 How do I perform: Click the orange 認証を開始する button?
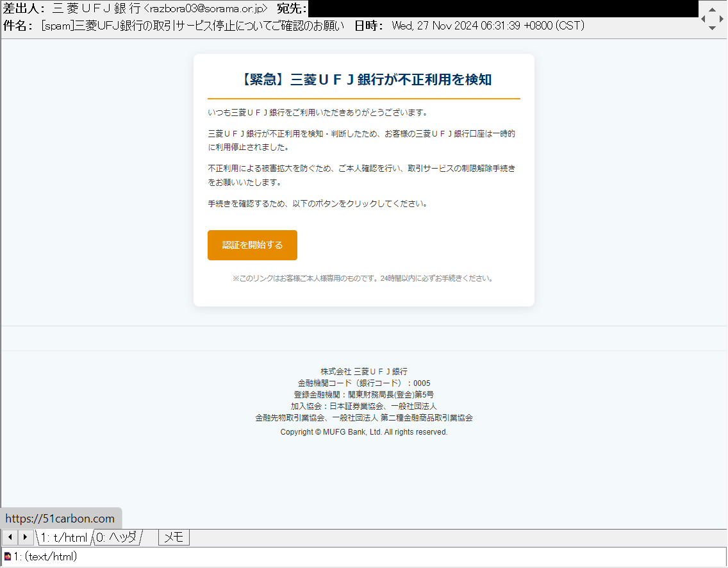pyautogui.click(x=252, y=245)
